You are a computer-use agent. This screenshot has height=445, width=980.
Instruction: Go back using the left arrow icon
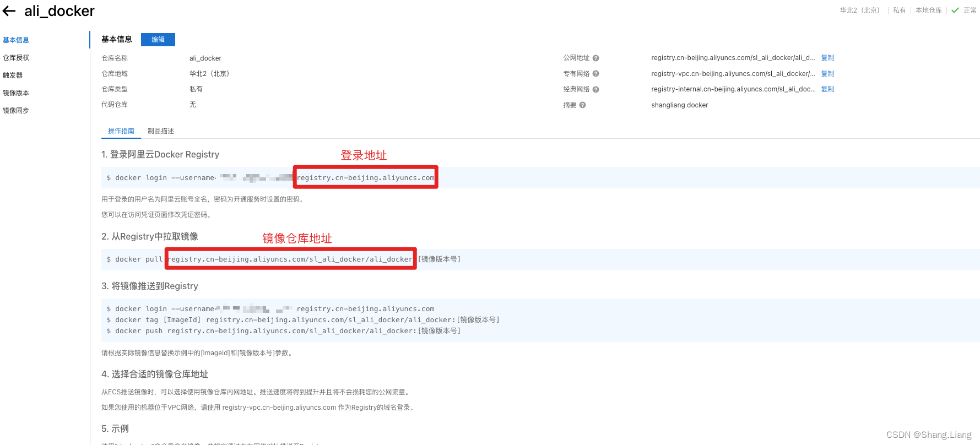pos(9,11)
